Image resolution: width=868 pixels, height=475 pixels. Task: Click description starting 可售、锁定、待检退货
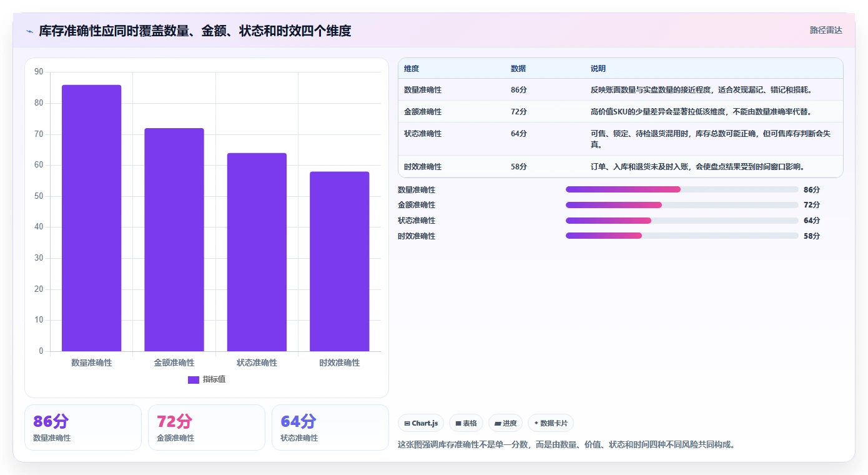711,139
